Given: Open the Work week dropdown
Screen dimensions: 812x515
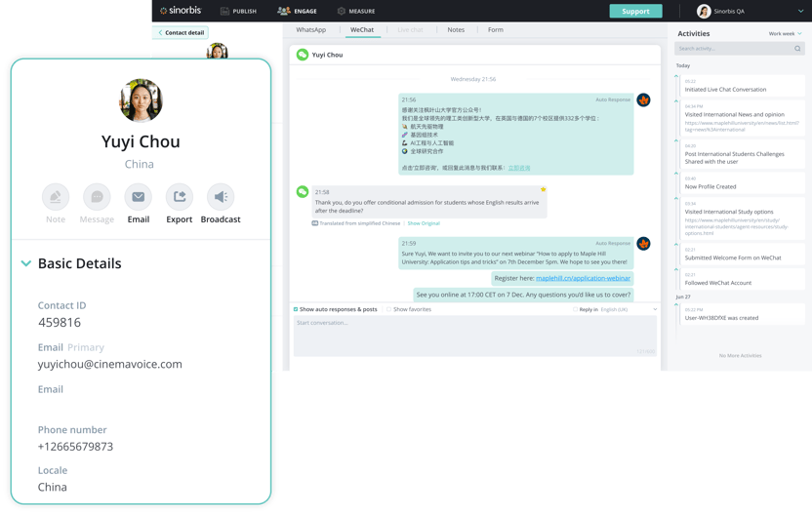Looking at the screenshot, I should 785,34.
